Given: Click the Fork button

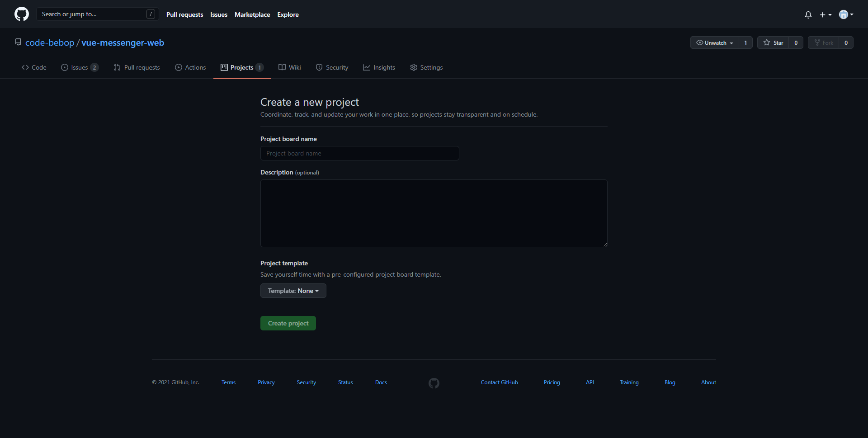Looking at the screenshot, I should click(x=823, y=42).
